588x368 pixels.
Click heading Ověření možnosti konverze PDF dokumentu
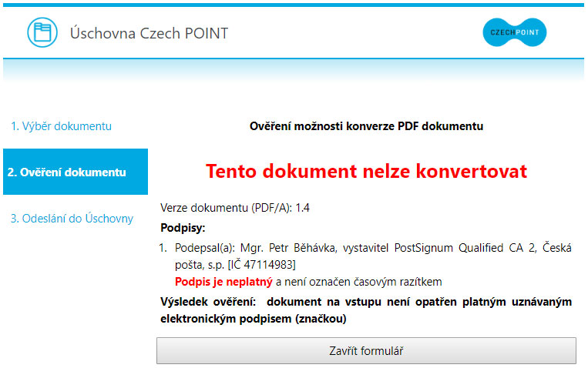coord(366,126)
